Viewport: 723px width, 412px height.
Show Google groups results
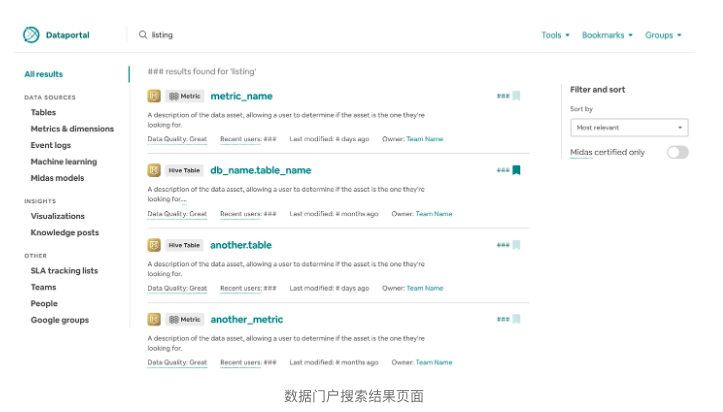tap(59, 320)
